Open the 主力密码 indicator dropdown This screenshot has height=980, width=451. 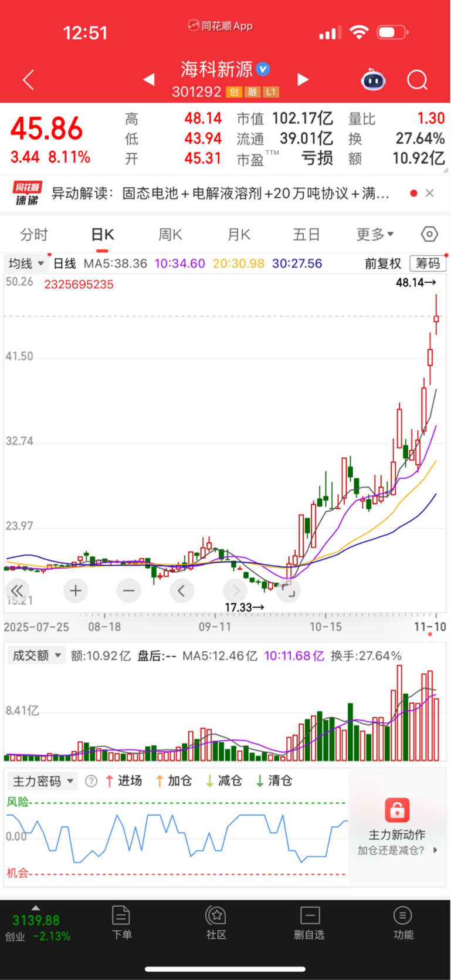pyautogui.click(x=43, y=781)
